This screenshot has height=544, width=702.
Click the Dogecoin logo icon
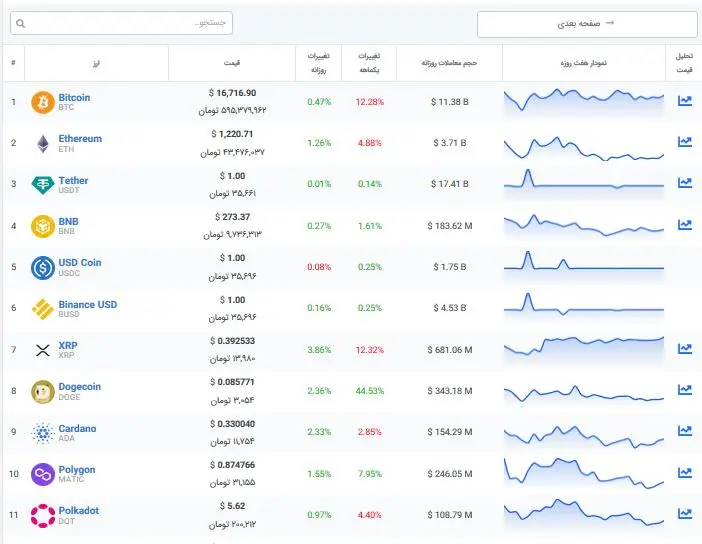[x=43, y=392]
